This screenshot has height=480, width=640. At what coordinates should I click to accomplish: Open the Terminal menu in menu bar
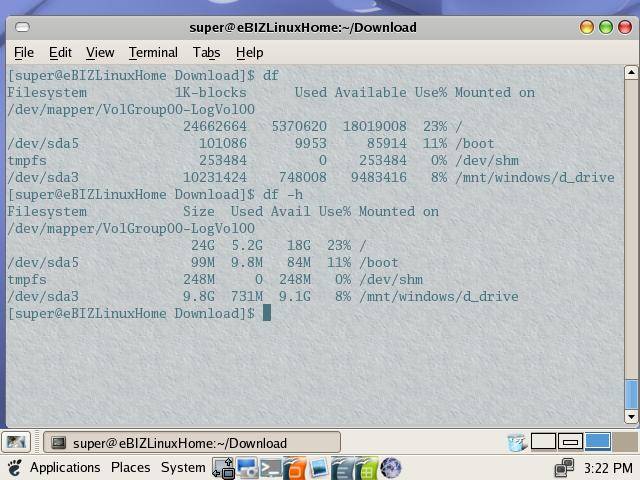pos(153,52)
